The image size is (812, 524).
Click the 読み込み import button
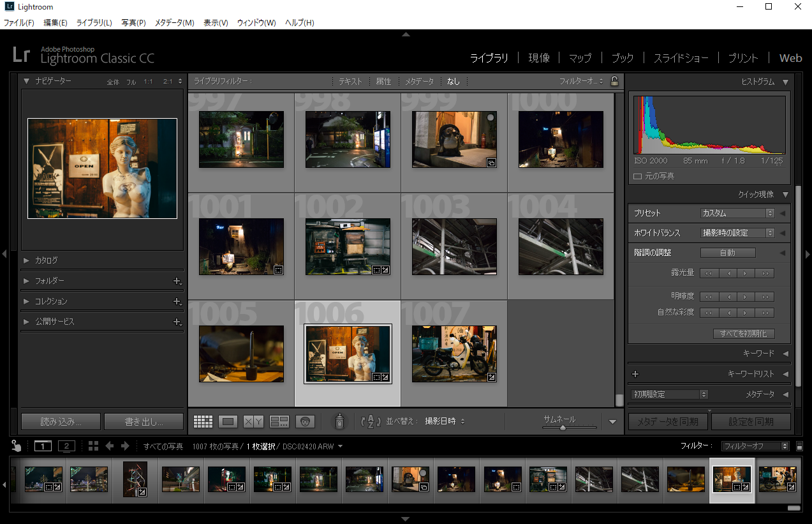tap(61, 422)
